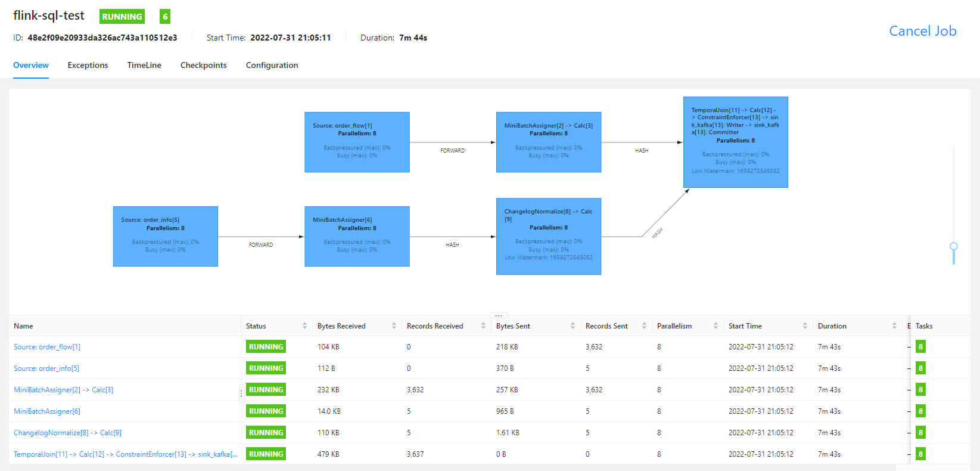Open MiniBatchAssigner[2] -> Calc[3] table link
980x471 pixels.
(x=63, y=390)
